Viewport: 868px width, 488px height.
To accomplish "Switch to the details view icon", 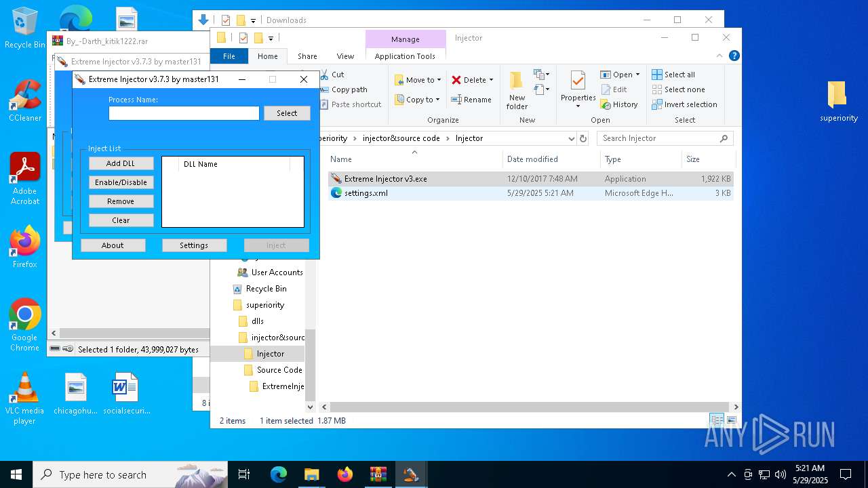I will 717,420.
